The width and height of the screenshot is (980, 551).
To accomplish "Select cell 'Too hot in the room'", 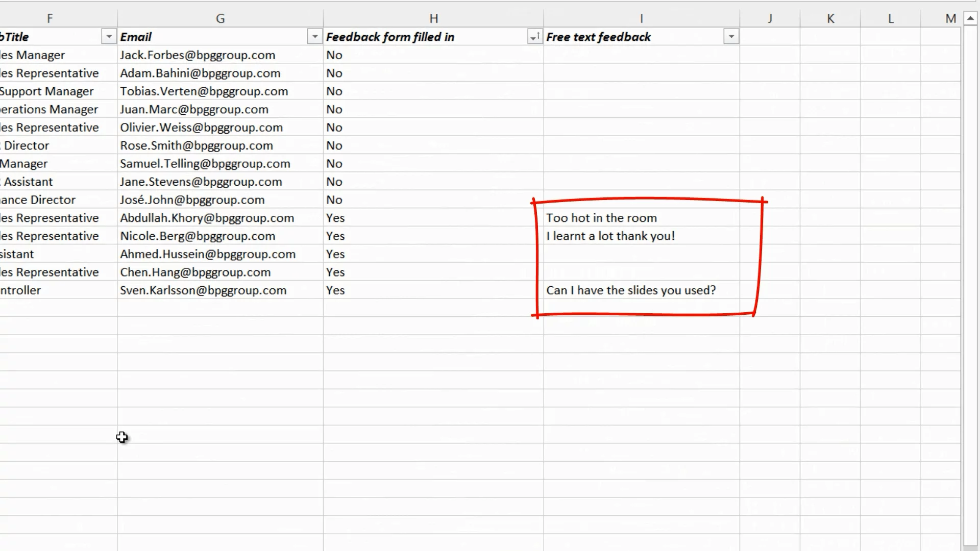I will (x=601, y=218).
